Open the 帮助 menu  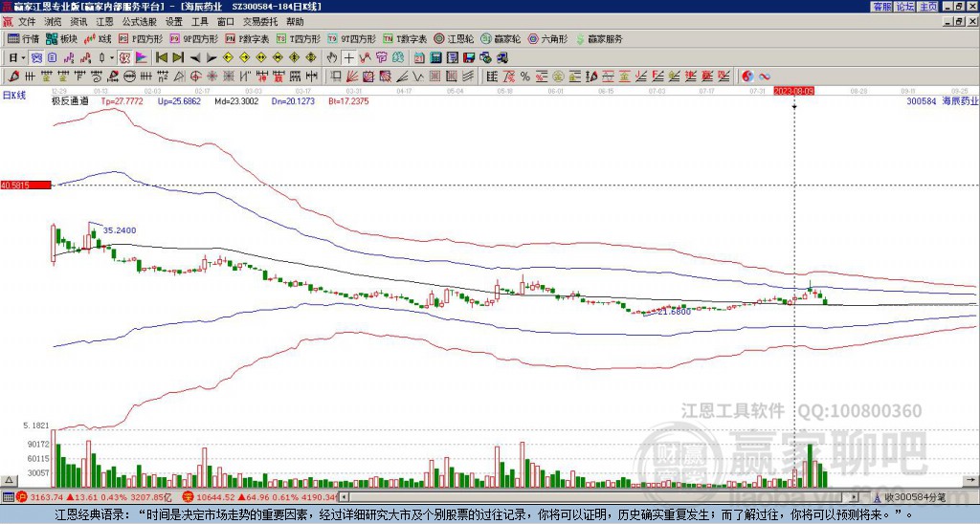click(295, 22)
